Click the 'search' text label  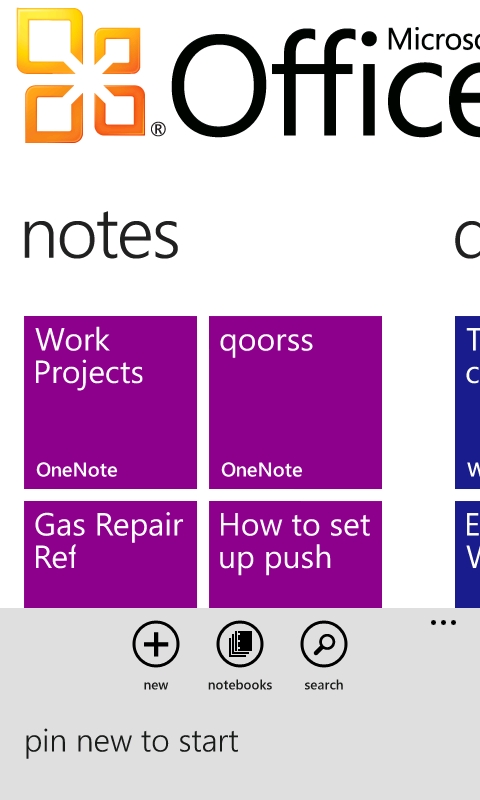tap(324, 685)
